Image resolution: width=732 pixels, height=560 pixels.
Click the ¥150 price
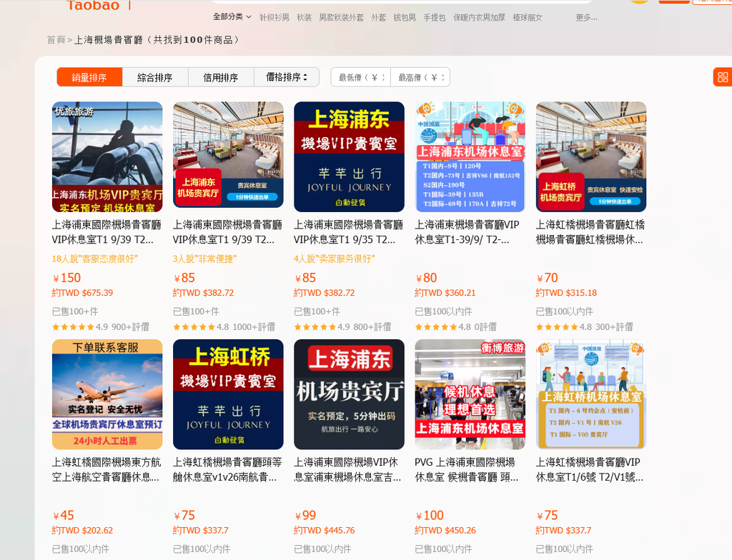[x=66, y=278]
